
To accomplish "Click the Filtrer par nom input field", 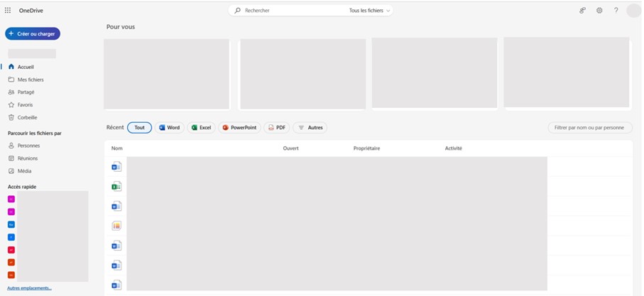I will pyautogui.click(x=589, y=128).
